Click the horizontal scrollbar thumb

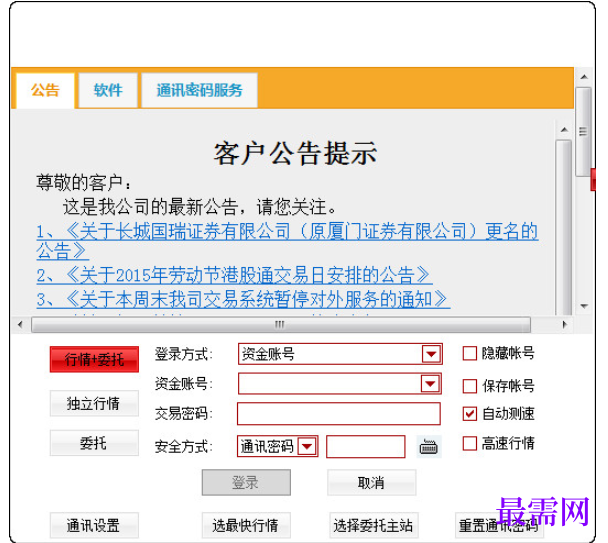280,324
